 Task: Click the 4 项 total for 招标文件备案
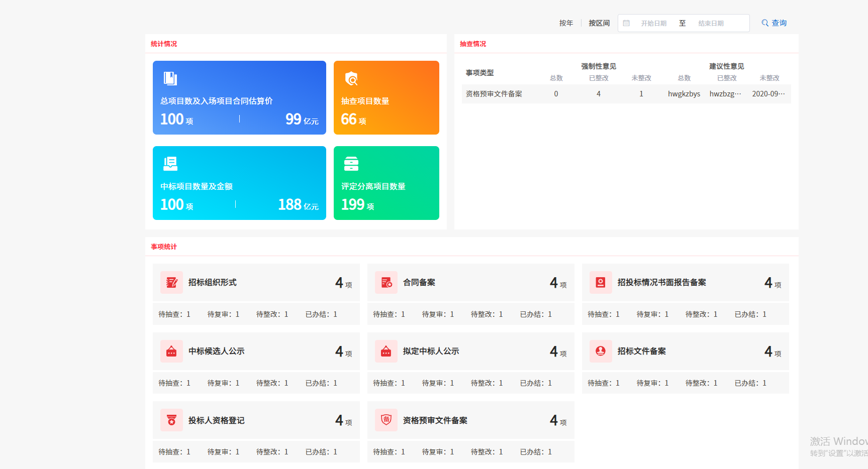[773, 351]
